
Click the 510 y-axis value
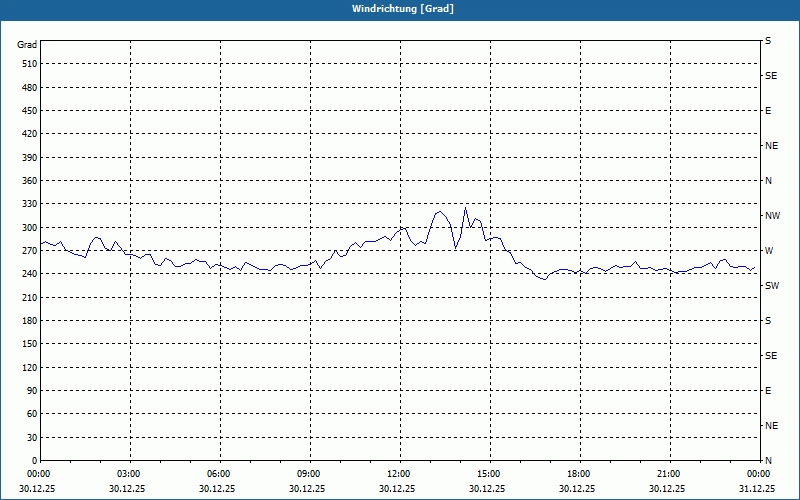[x=30, y=64]
